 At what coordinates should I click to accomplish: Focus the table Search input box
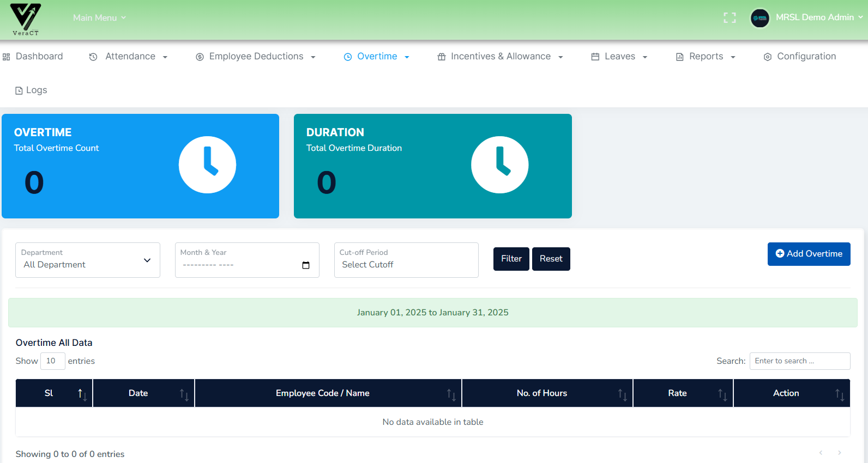[799, 361]
